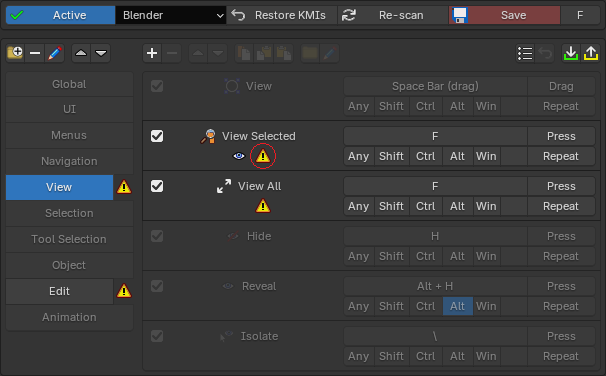This screenshot has height=376, width=606.
Task: Click the warning icon under View Selected
Action: point(263,156)
